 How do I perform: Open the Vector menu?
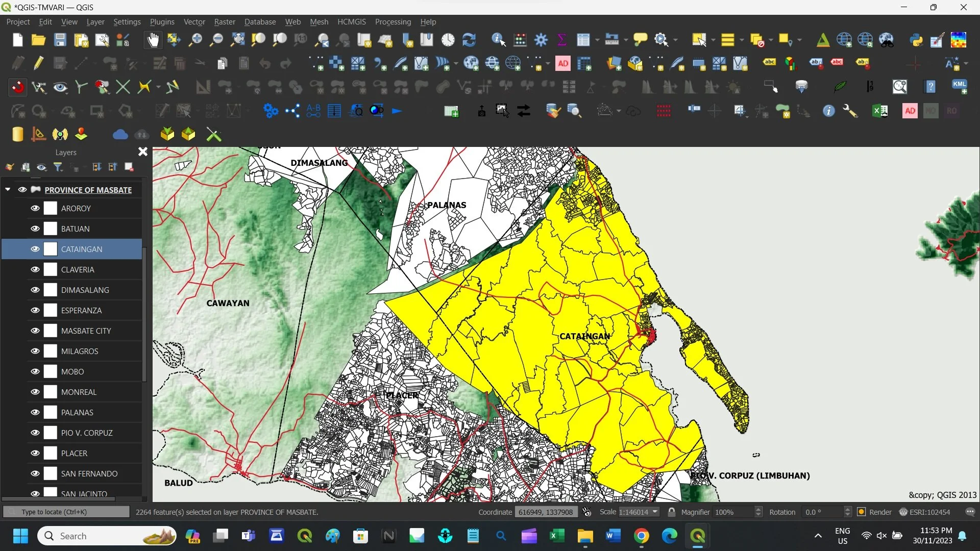(194, 22)
